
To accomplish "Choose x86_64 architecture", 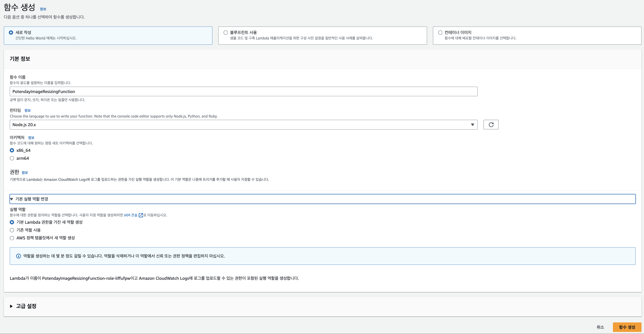I will (12, 150).
